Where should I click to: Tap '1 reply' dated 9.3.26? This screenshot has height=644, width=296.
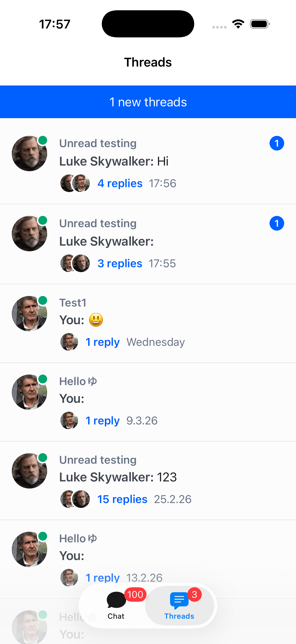pos(102,421)
